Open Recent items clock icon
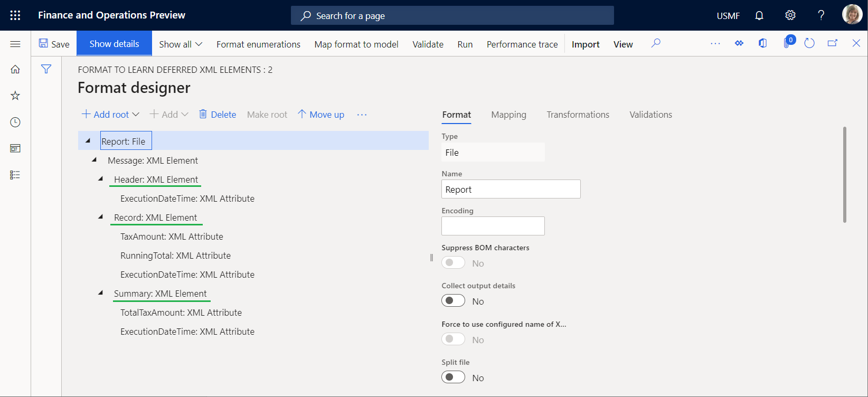 pos(15,122)
